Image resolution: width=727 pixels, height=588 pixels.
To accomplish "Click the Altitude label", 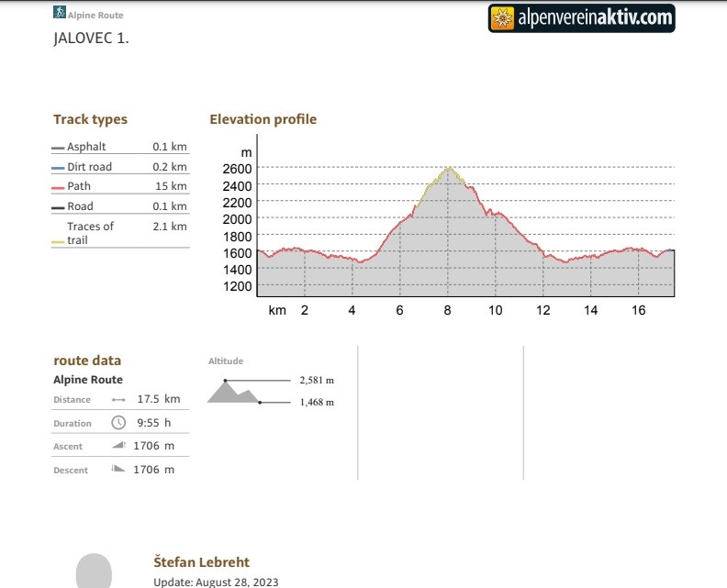I will 226,361.
